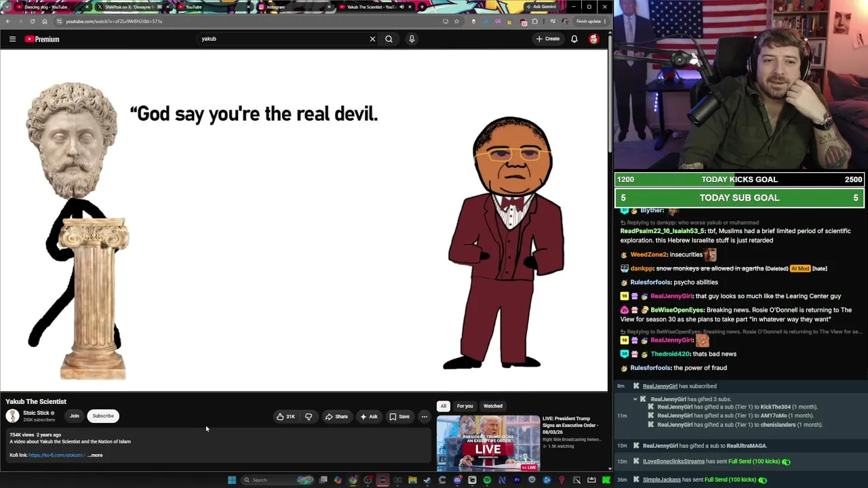Open Premiere Pro from the taskbar
Image resolution: width=868 pixels, height=488 pixels.
pyautogui.click(x=517, y=480)
